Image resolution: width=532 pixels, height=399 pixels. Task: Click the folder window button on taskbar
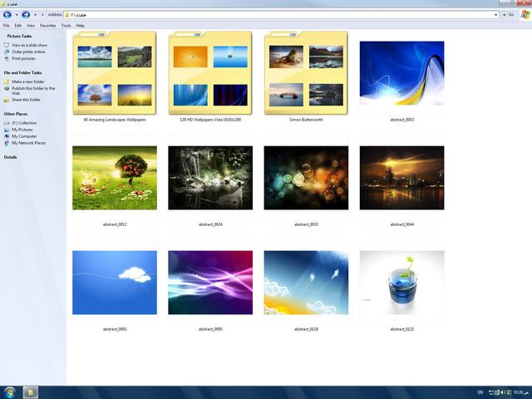(31, 392)
